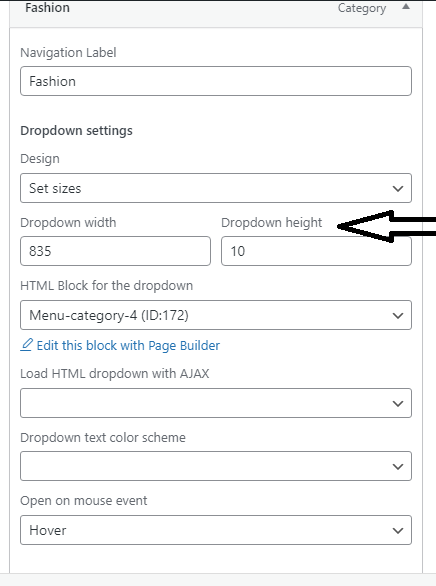Click the pencil icon beside Edit this block

pyautogui.click(x=26, y=345)
